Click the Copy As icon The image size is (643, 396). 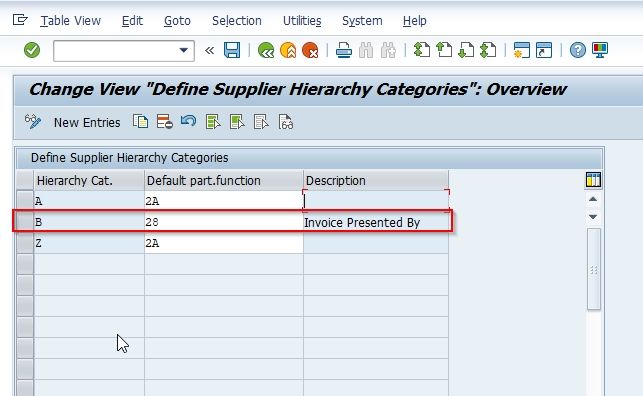[140, 122]
